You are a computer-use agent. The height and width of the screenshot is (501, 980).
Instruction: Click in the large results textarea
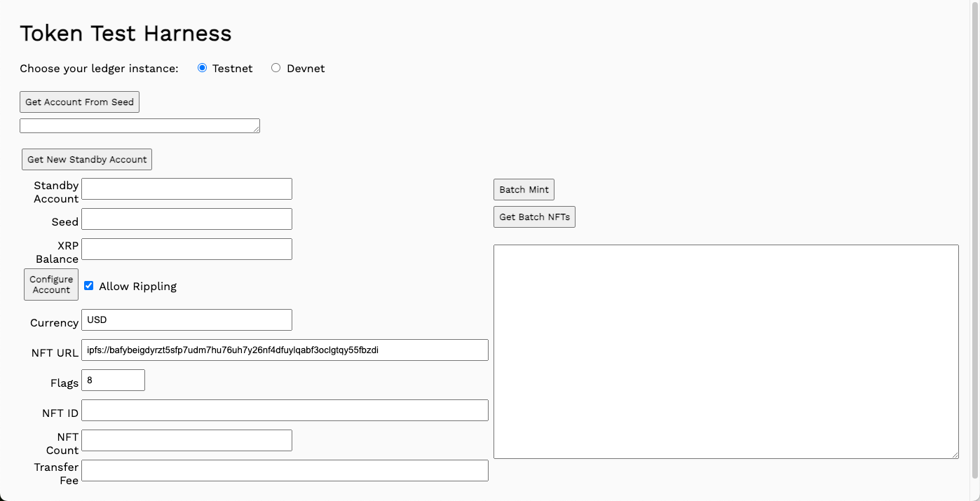(x=726, y=352)
